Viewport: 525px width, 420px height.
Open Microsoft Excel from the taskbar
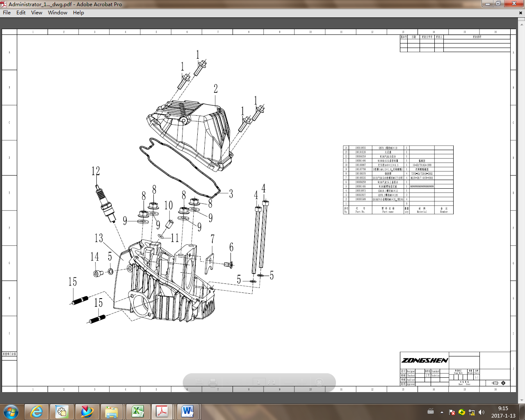(x=138, y=412)
